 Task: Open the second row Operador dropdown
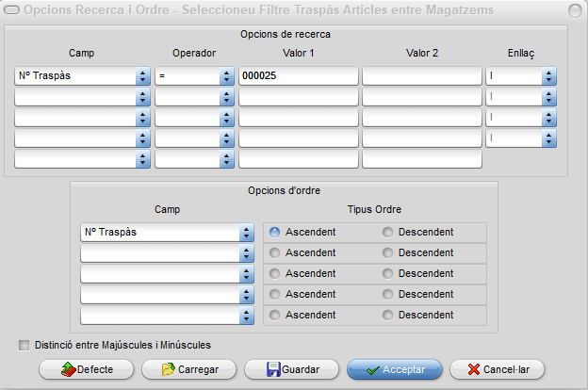pyautogui.click(x=194, y=97)
